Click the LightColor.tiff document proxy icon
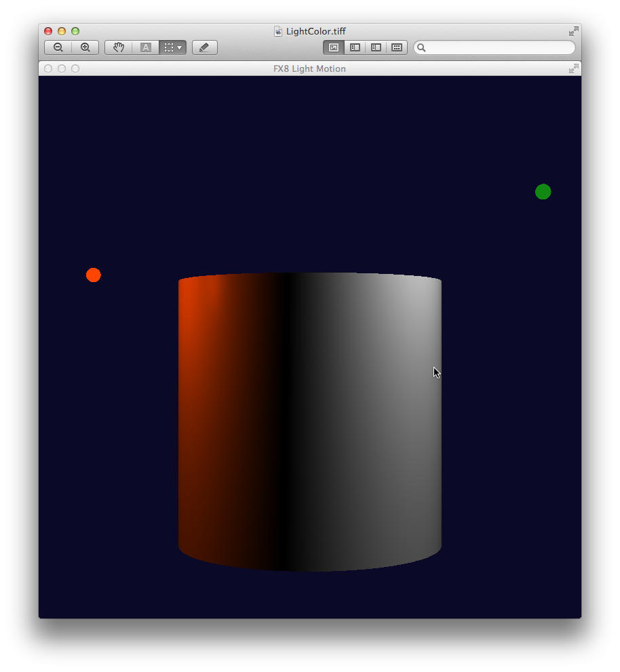Viewport: 620px width, 672px height. pos(278,31)
